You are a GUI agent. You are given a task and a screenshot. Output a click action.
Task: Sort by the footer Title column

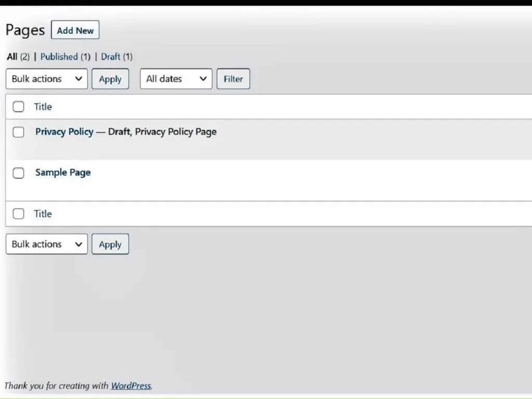coord(43,214)
